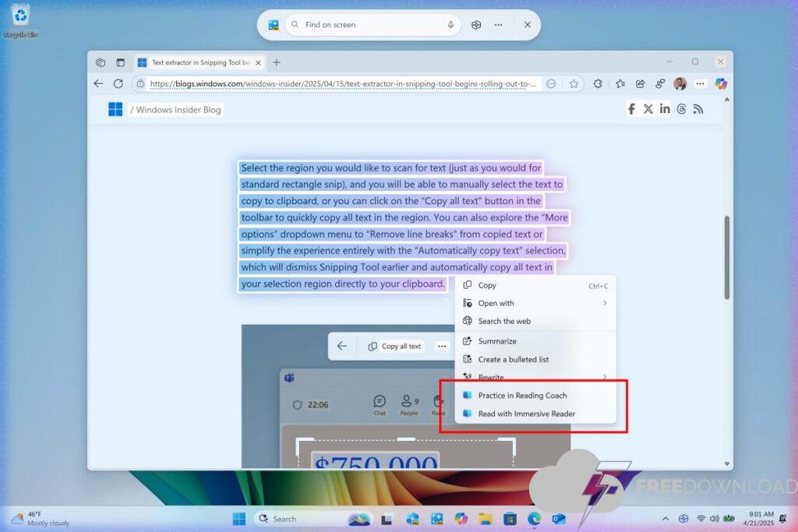Viewport: 798px width, 532px height.
Task: Click the browser address bar URL
Action: coord(343,83)
